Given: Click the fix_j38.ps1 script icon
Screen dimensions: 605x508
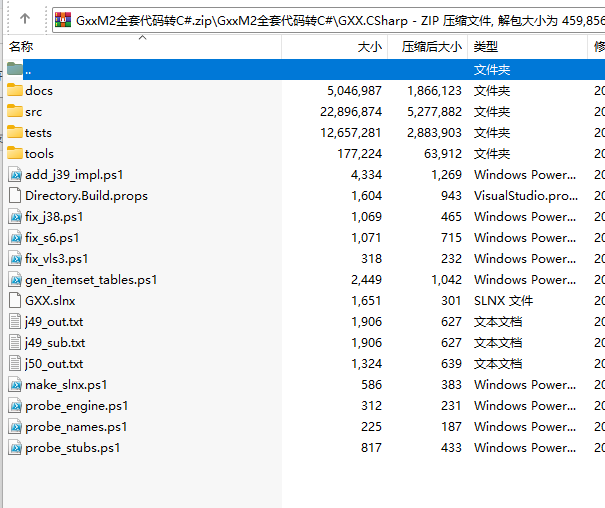Looking at the screenshot, I should click(x=15, y=216).
